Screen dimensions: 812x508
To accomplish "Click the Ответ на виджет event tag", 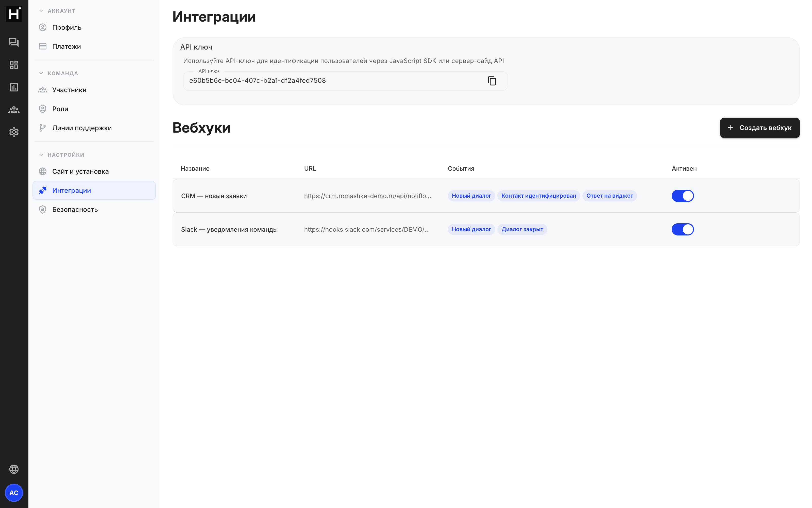I will click(609, 196).
